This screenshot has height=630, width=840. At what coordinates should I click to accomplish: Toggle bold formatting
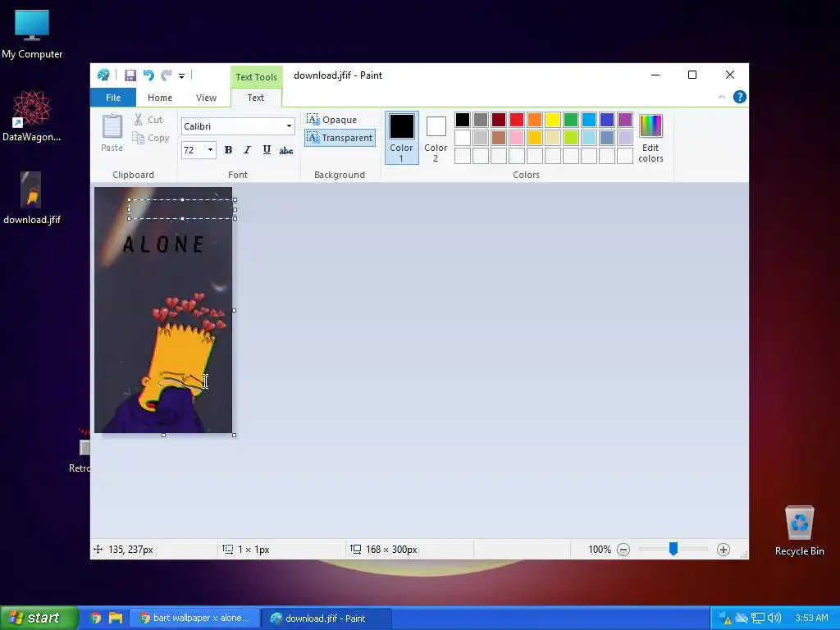[228, 150]
